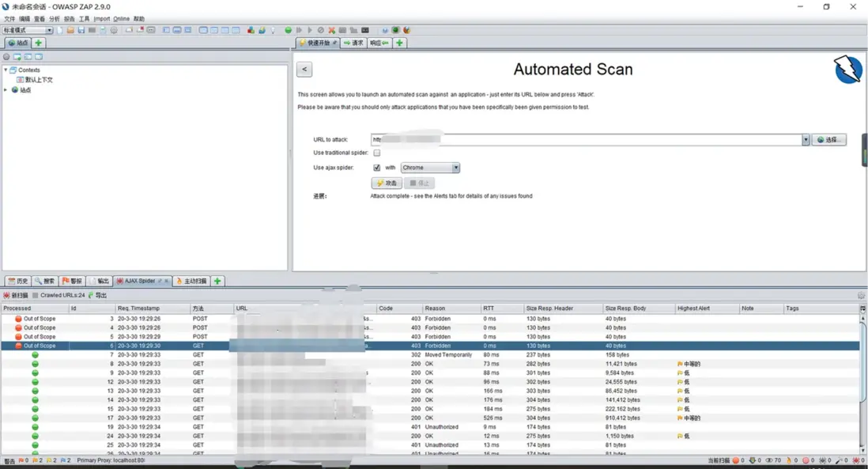Uncheck the Use ajax spider checkbox

pos(377,167)
